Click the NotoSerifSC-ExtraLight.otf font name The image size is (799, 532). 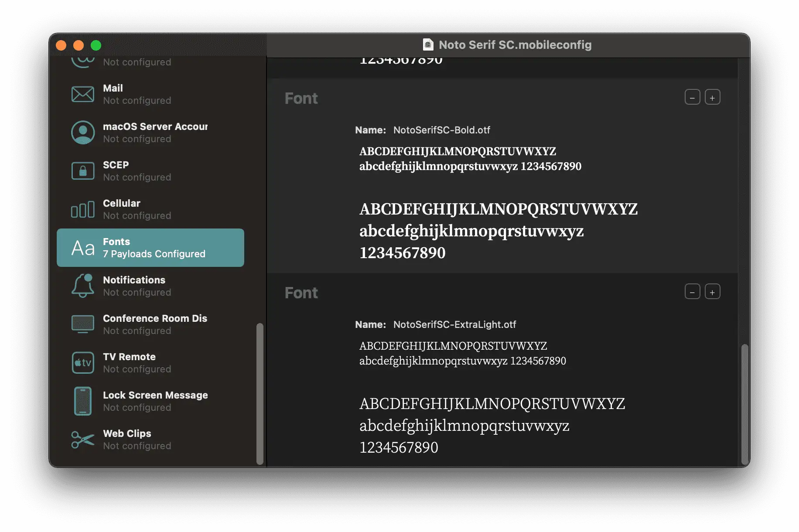(x=454, y=324)
